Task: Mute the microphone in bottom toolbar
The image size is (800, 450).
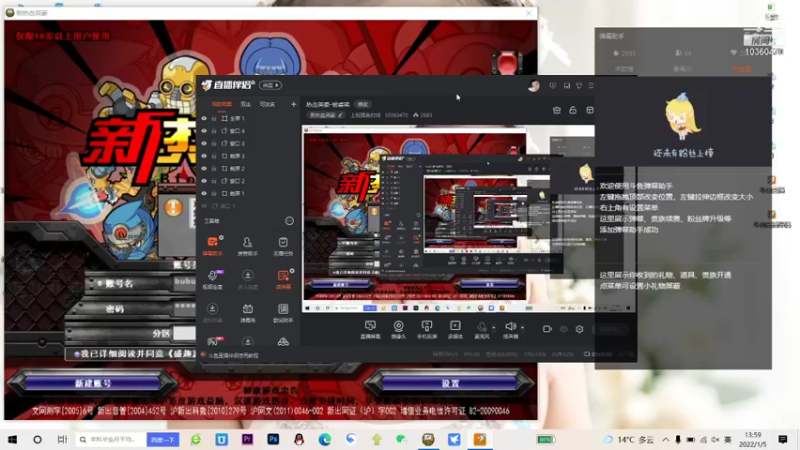Action: [x=482, y=329]
